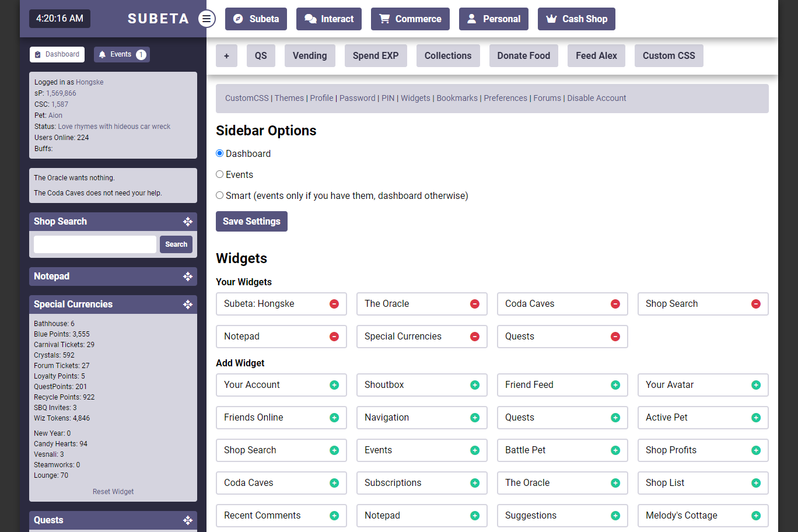The image size is (798, 532).
Task: Open the Interact dropdown menu
Action: click(x=329, y=19)
